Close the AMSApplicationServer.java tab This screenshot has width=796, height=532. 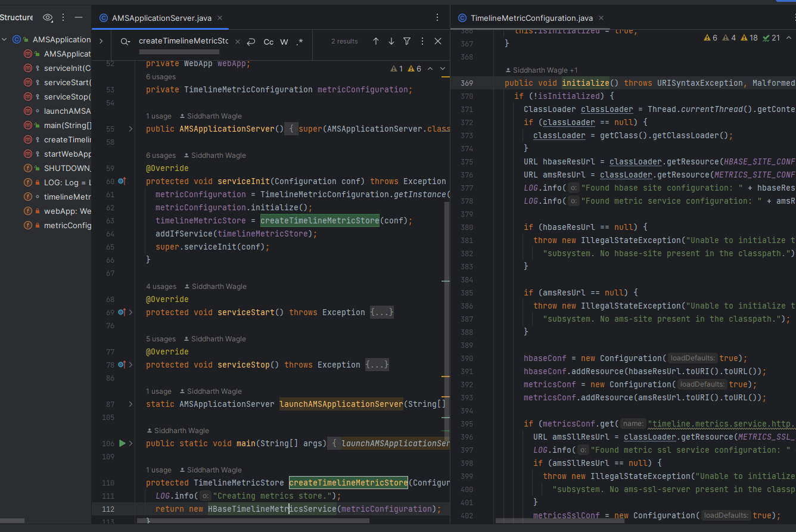coord(219,18)
